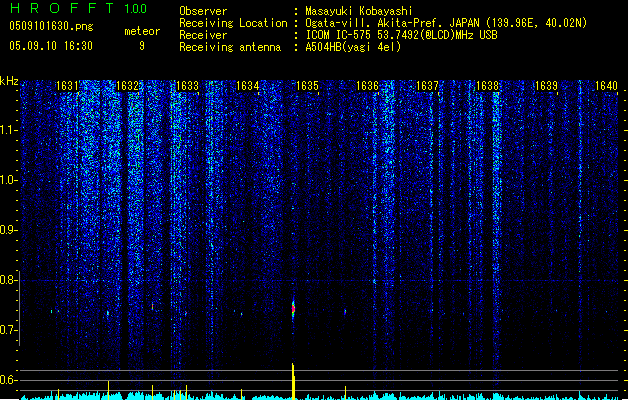Click the date 05.09.10 16:30
This screenshot has height=400, width=629.
51,46
